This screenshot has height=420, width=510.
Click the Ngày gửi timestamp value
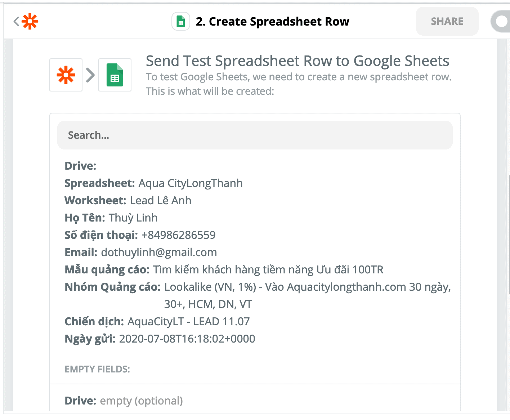187,339
